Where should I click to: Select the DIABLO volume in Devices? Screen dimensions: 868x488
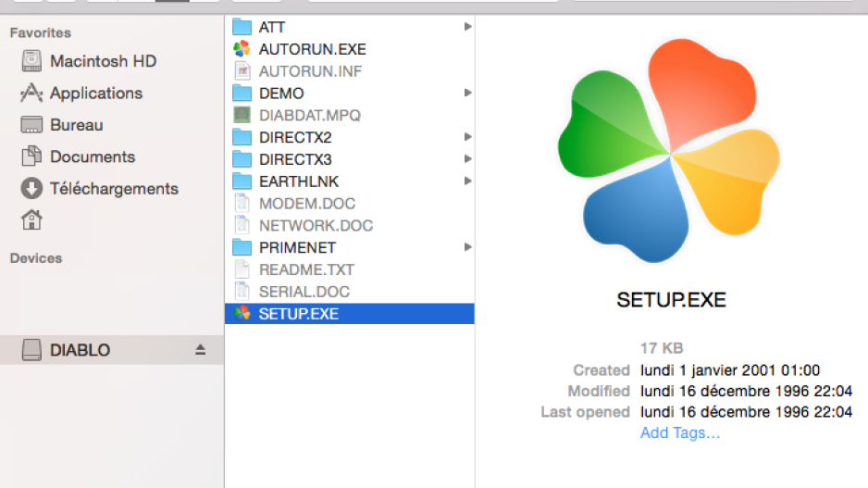coord(81,350)
